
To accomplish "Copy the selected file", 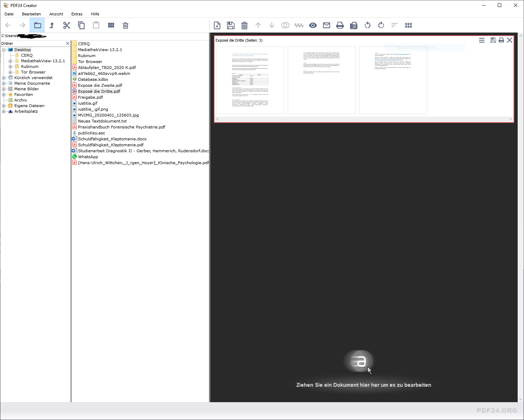I will [x=81, y=25].
